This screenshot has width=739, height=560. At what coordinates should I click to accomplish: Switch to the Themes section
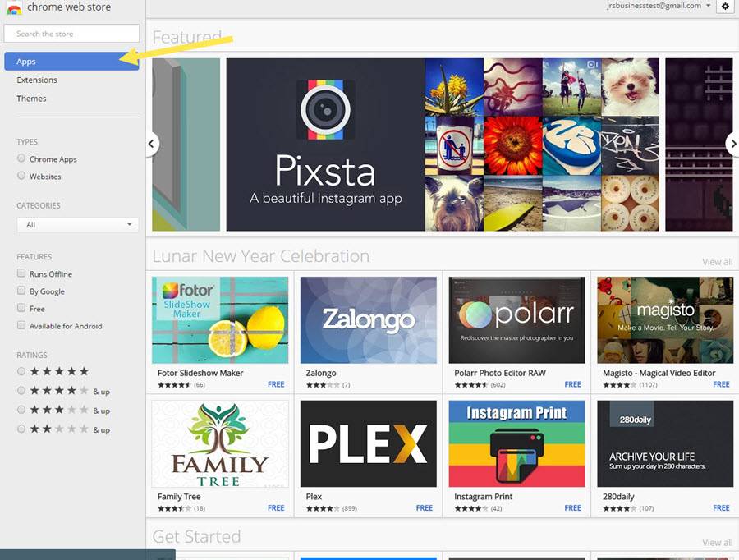pos(31,99)
